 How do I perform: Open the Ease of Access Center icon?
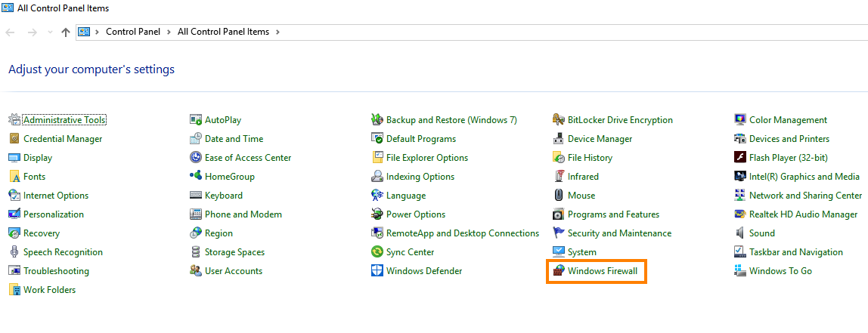(195, 158)
